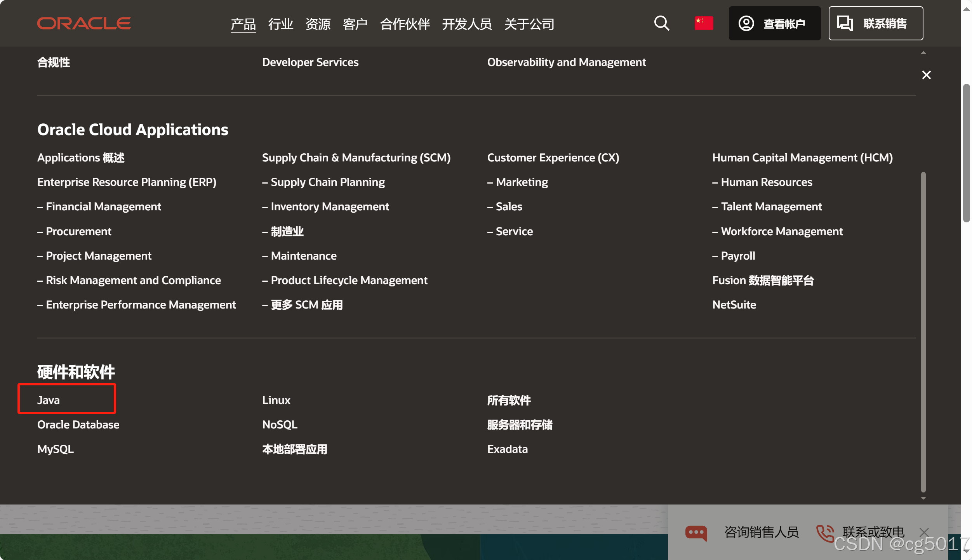Image resolution: width=972 pixels, height=560 pixels.
Task: Close the products mega menu with X
Action: [x=926, y=75]
